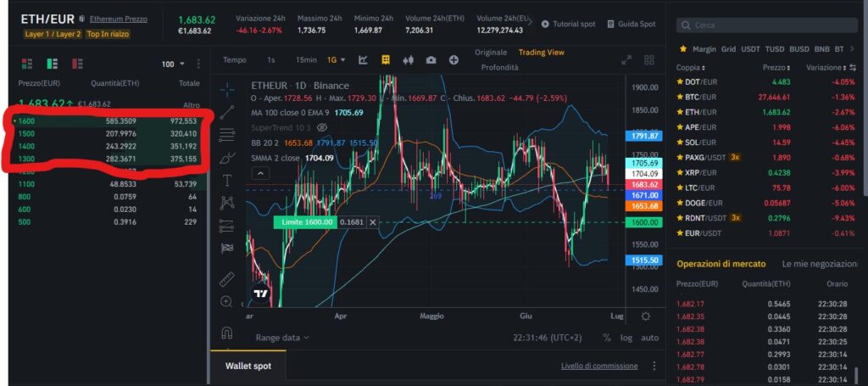Open the chart patterns tool
This screenshot has width=868, height=386.
click(227, 203)
